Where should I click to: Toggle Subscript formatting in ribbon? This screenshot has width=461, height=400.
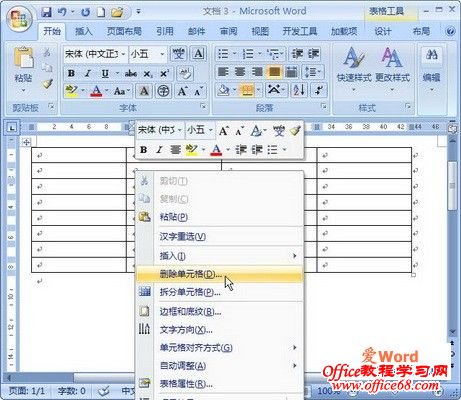coord(148,74)
